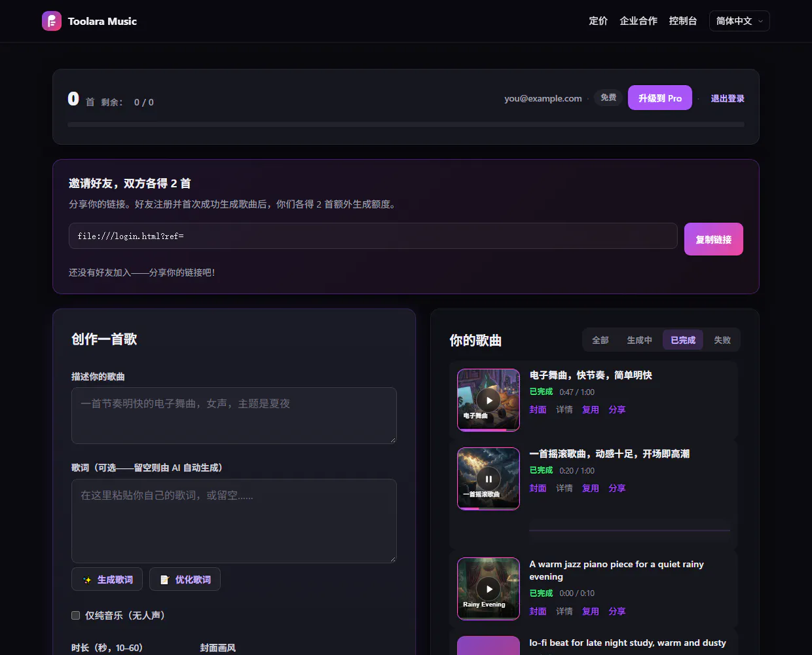Viewport: 812px width, 655px height.
Task: Focus the 歌词 lyrics textarea
Action: point(234,521)
